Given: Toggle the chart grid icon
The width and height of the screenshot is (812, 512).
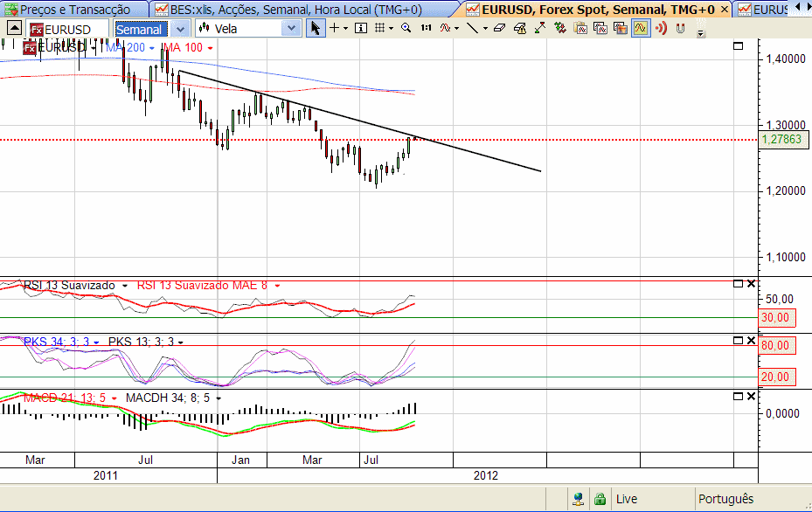Looking at the screenshot, I should point(380,28).
